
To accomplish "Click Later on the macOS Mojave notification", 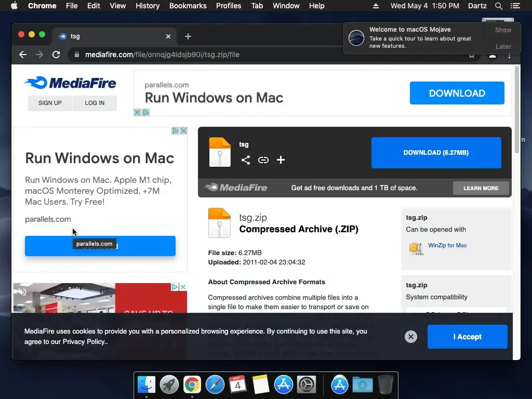I will 503,46.
